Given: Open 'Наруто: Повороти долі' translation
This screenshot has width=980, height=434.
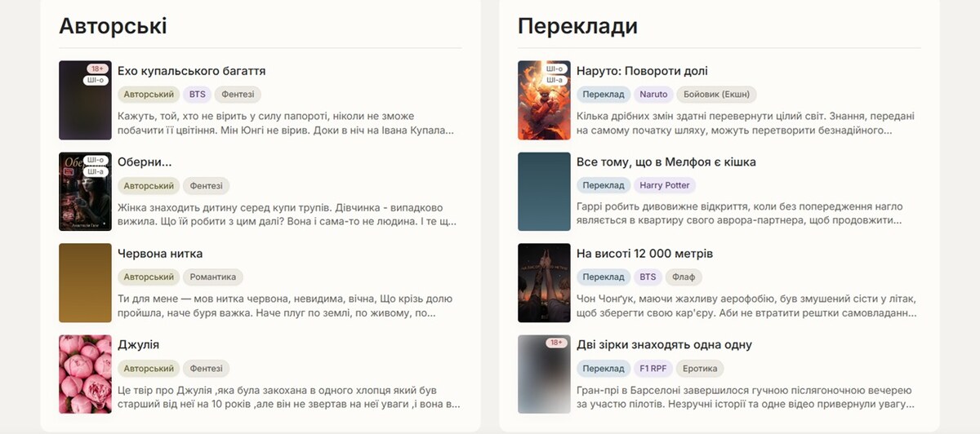Looking at the screenshot, I should [x=642, y=71].
